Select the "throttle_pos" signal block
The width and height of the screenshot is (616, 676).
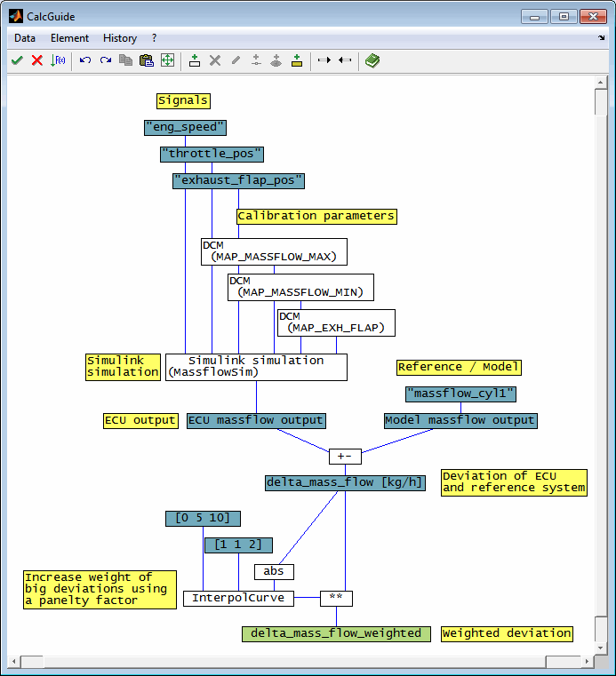pos(212,155)
